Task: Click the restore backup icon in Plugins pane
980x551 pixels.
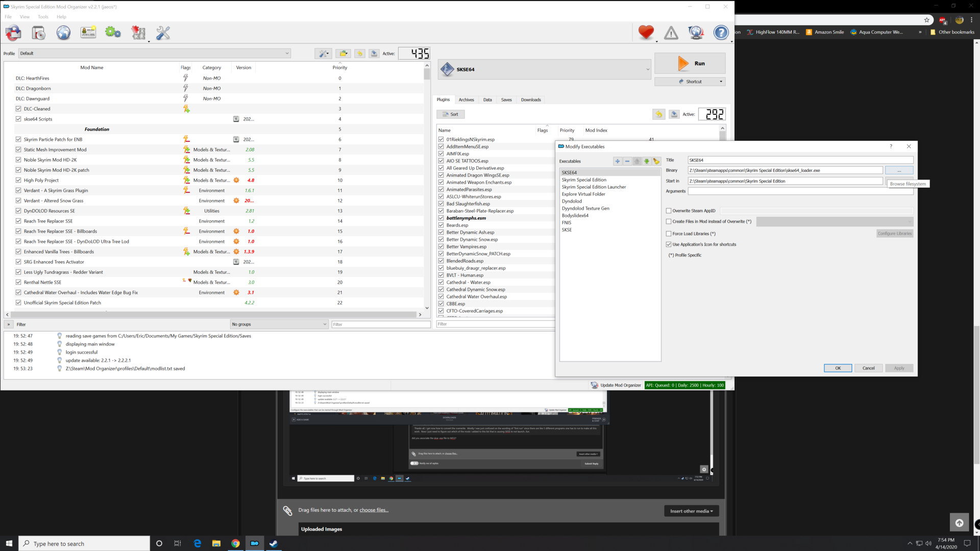Action: pos(659,114)
